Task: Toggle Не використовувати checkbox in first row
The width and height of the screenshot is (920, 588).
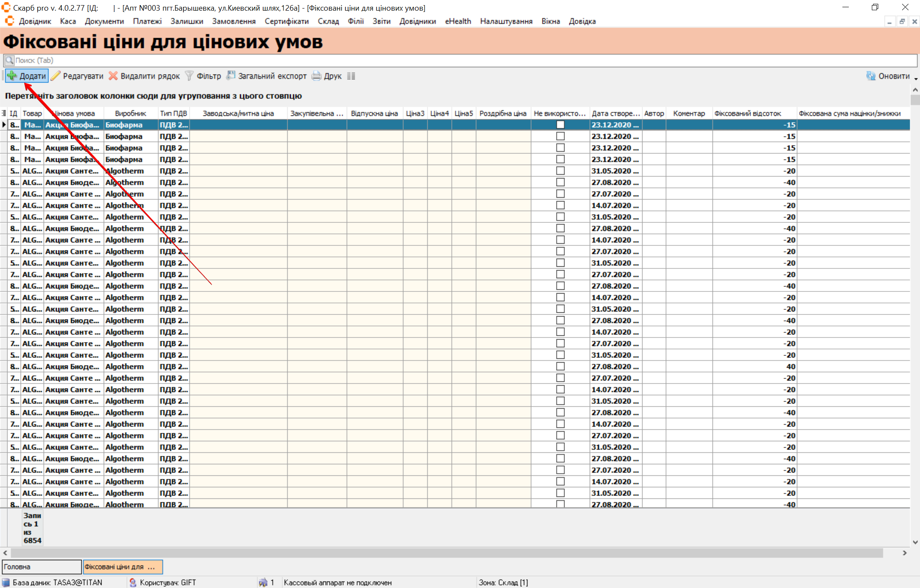Action: click(560, 125)
